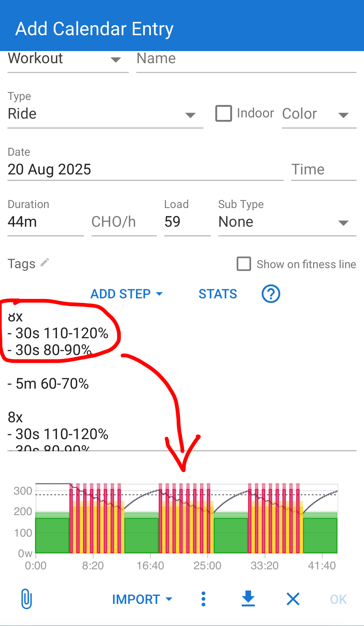Click the paperclip attachment icon
The width and height of the screenshot is (364, 626).
coord(27,599)
